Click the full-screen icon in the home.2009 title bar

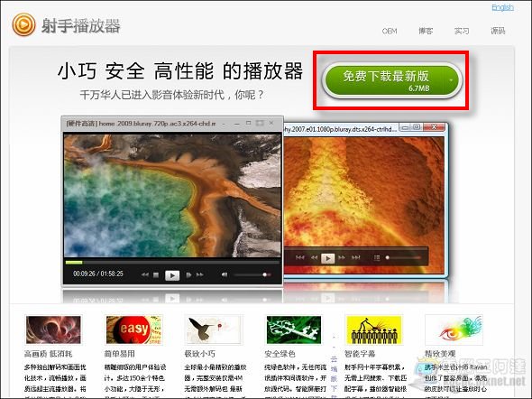pyautogui.click(x=260, y=123)
